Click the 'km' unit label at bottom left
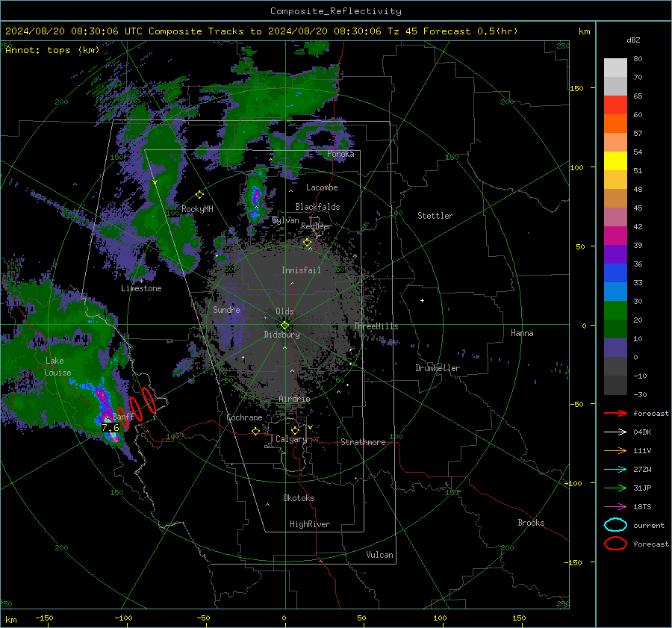The image size is (672, 628). 10,620
